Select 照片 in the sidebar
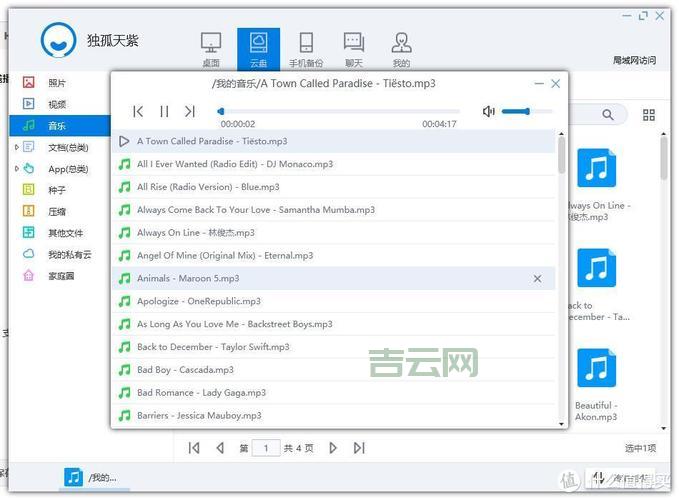 [x=57, y=82]
